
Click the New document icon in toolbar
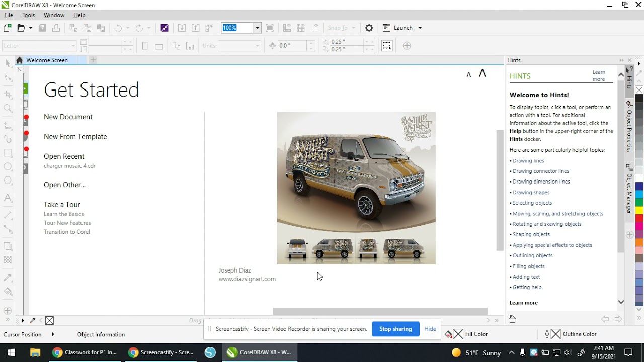(x=8, y=28)
